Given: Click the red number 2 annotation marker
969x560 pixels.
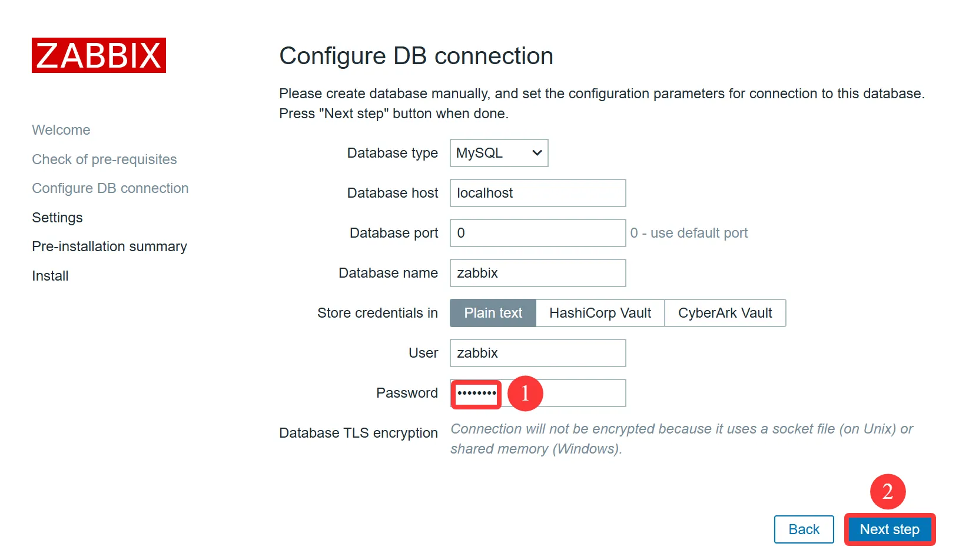Looking at the screenshot, I should [887, 491].
